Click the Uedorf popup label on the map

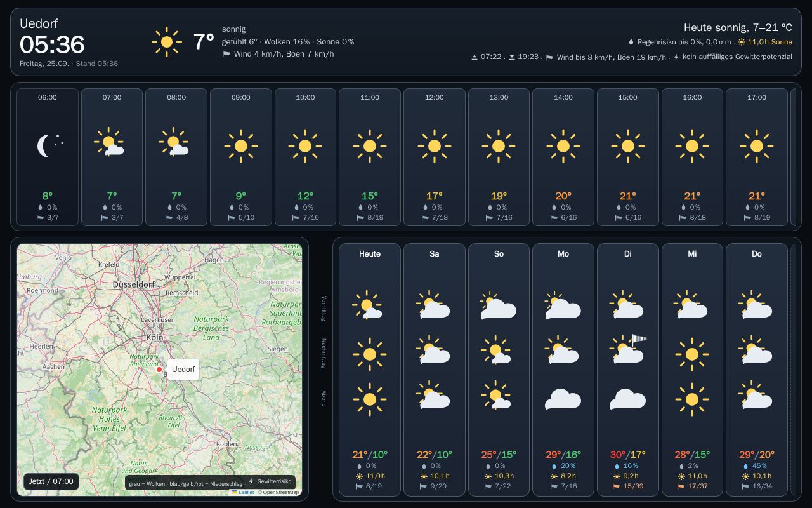(x=183, y=369)
